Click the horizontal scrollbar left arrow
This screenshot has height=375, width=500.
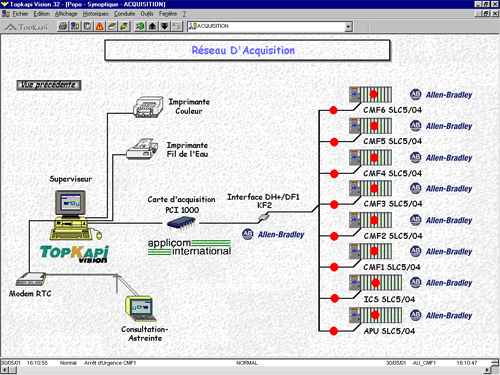point(5,370)
